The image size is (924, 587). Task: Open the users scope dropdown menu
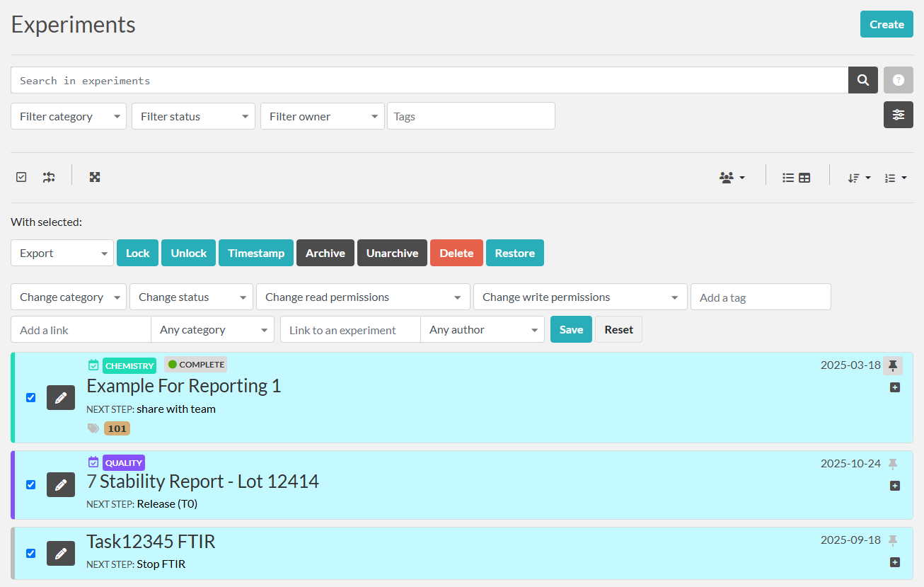pos(732,178)
